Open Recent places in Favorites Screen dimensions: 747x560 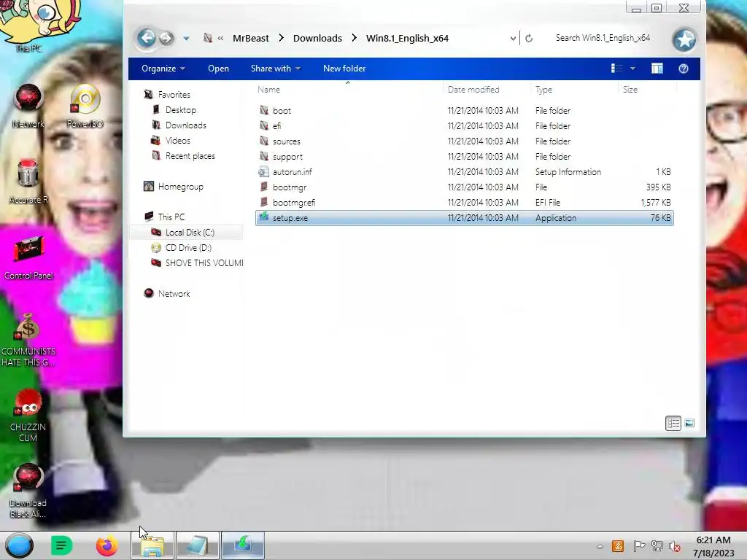coord(190,155)
